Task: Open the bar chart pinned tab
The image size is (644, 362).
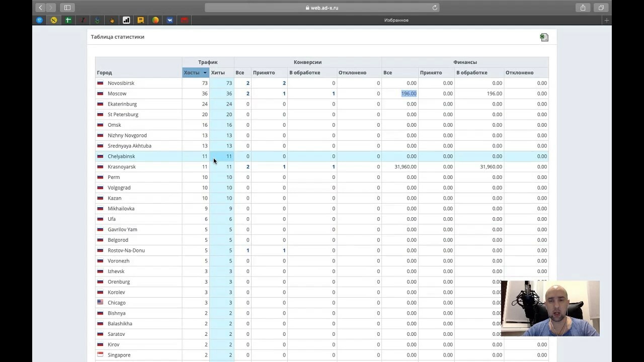Action: click(x=126, y=20)
